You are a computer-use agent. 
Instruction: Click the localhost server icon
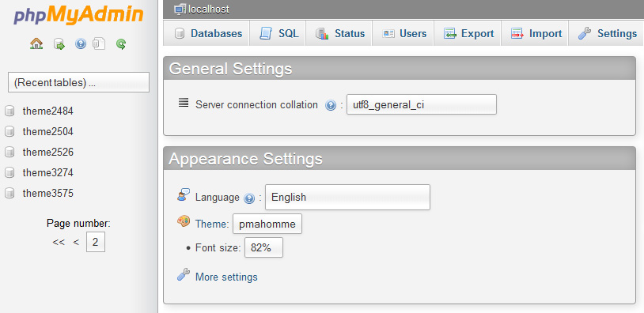click(180, 9)
